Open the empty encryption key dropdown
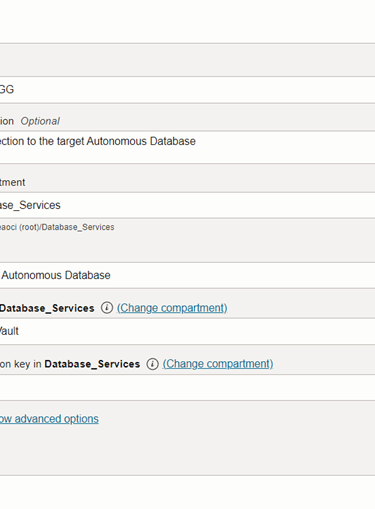Screen dimensions: 375x509 point(187,387)
